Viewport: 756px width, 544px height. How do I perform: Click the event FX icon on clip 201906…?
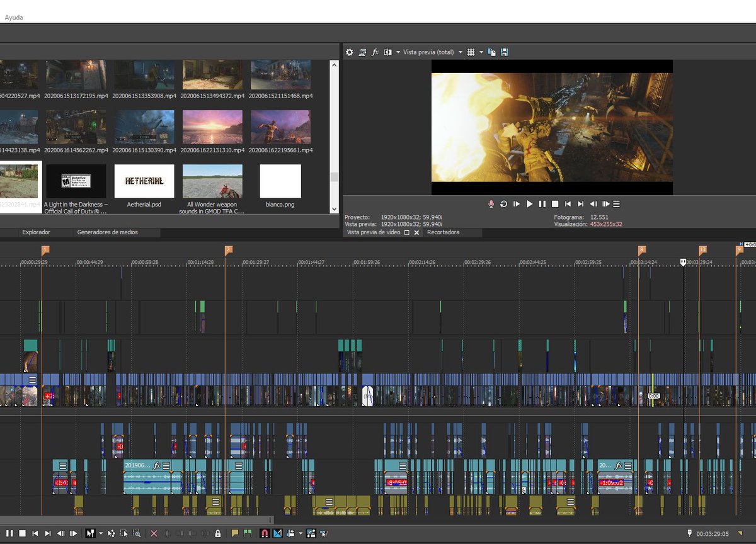pos(157,466)
